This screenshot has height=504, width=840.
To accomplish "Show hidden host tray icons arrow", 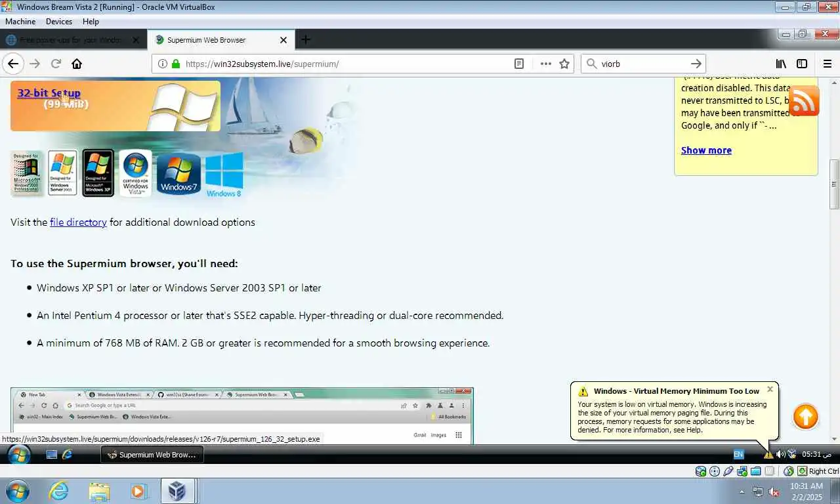I will (742, 492).
